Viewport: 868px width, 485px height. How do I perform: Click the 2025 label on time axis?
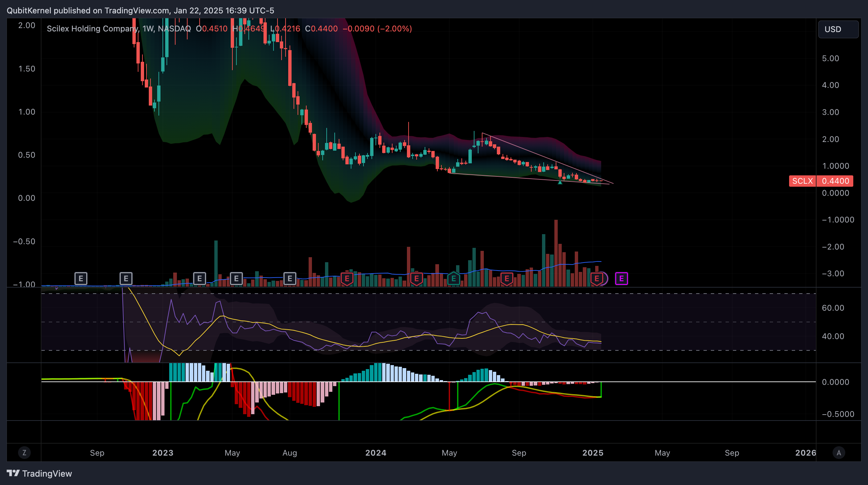[593, 453]
